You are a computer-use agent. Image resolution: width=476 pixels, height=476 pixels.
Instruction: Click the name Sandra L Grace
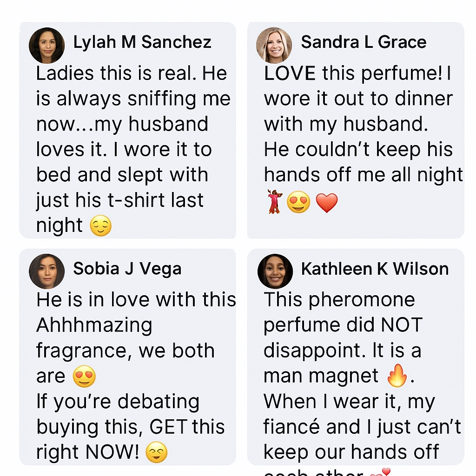pyautogui.click(x=364, y=42)
